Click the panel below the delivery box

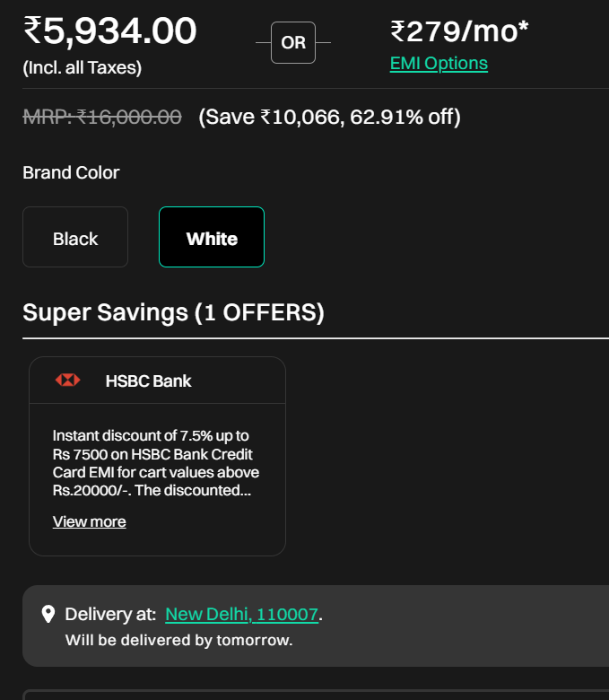pos(314,694)
